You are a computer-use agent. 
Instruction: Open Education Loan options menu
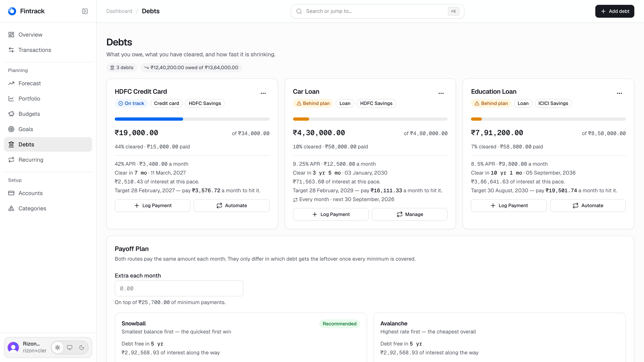tap(619, 93)
